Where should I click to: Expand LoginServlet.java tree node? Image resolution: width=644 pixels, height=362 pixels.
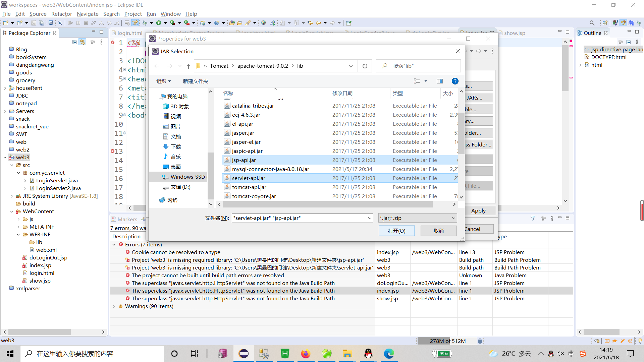click(25, 180)
